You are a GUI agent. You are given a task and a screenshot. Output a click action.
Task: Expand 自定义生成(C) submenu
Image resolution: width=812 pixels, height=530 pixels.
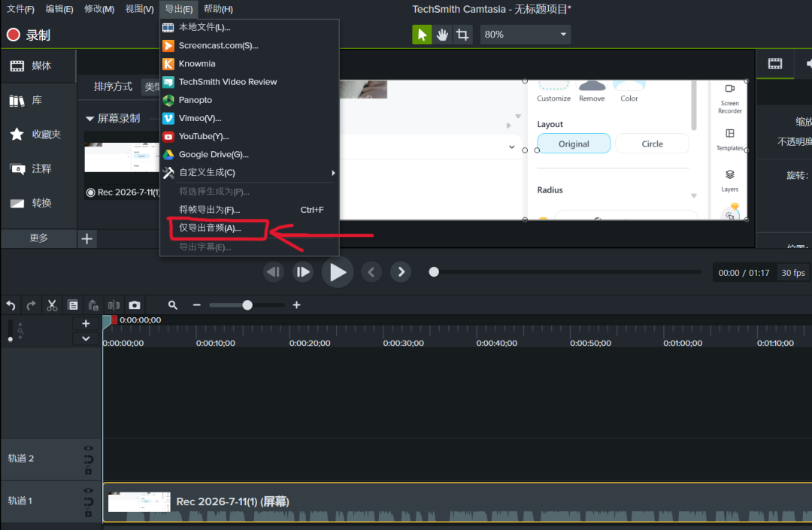click(x=250, y=172)
